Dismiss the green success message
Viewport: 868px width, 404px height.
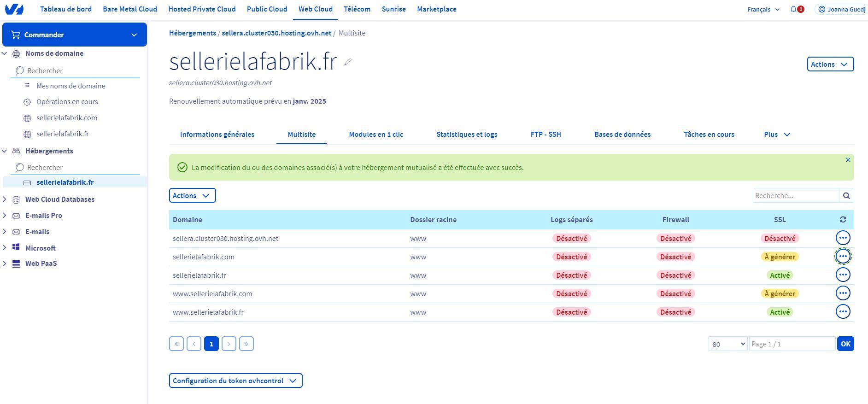click(848, 160)
